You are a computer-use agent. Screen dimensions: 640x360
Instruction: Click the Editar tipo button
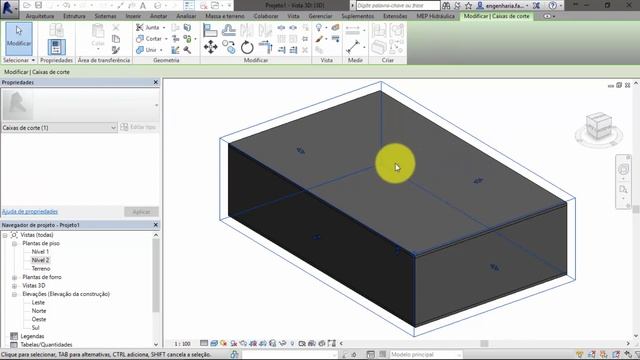(139, 127)
